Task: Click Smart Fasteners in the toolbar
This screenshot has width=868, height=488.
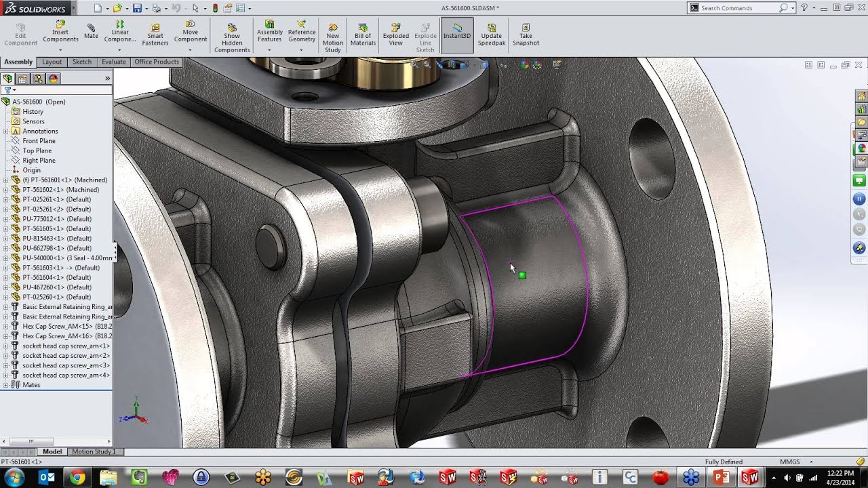Action: point(155,35)
